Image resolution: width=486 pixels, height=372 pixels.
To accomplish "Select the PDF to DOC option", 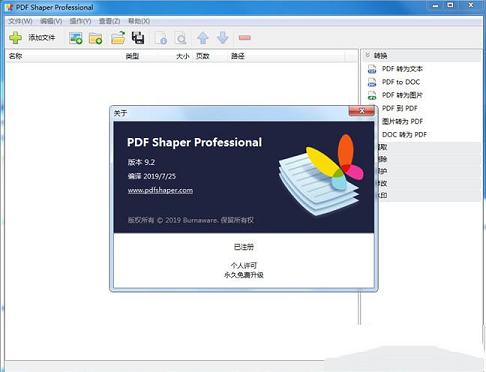I will (x=401, y=82).
